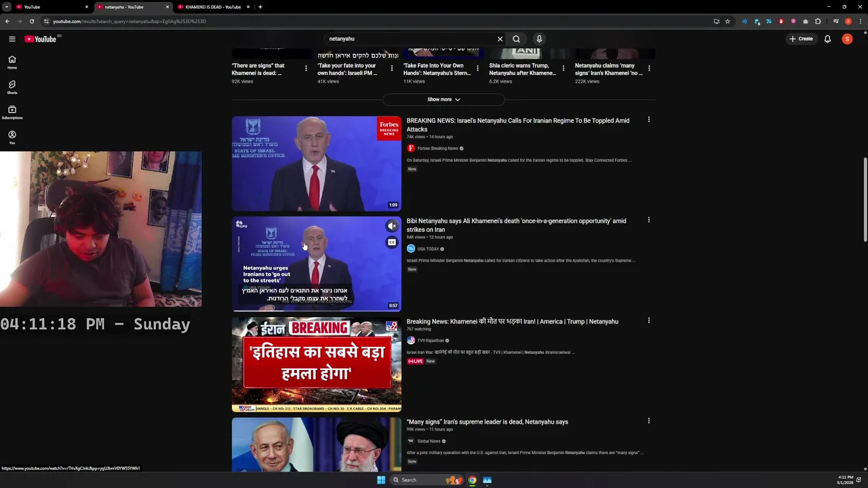Open a new browser tab
The height and width of the screenshot is (488, 868).
click(260, 7)
